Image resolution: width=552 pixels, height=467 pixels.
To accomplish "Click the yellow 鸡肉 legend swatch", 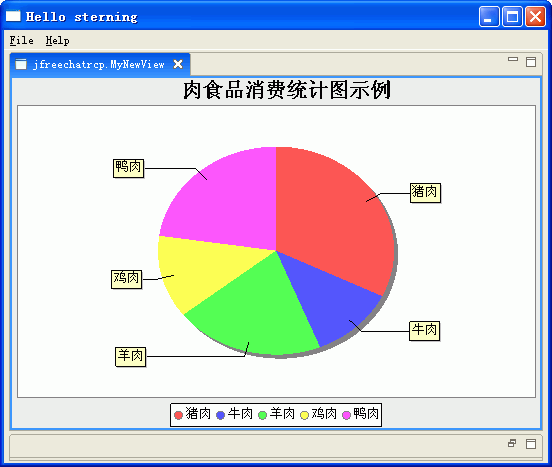I will 304,415.
